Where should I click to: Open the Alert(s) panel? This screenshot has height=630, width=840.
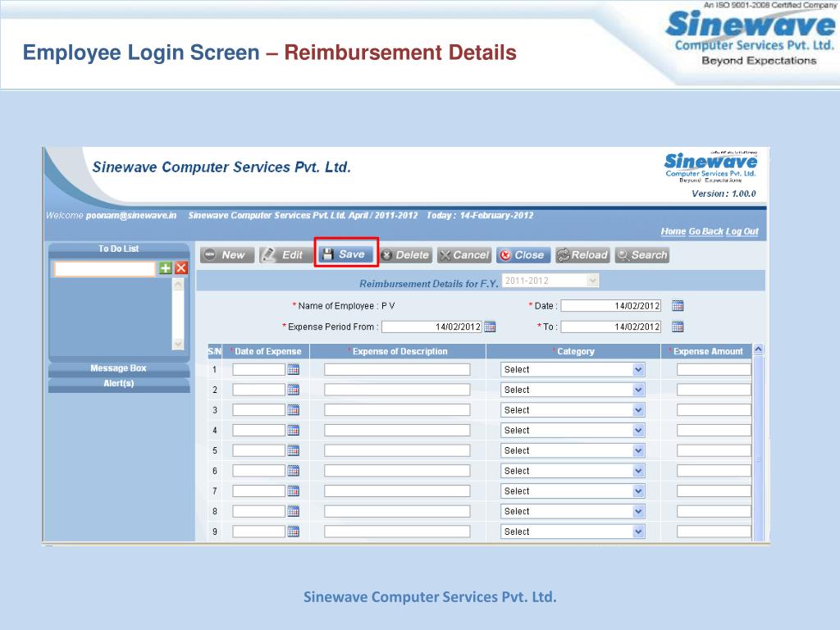click(119, 384)
